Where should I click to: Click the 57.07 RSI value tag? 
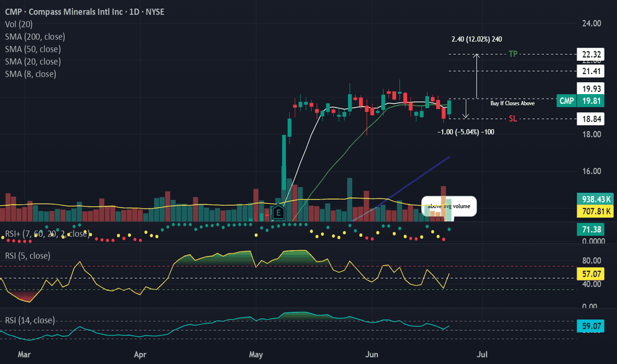[x=591, y=273]
